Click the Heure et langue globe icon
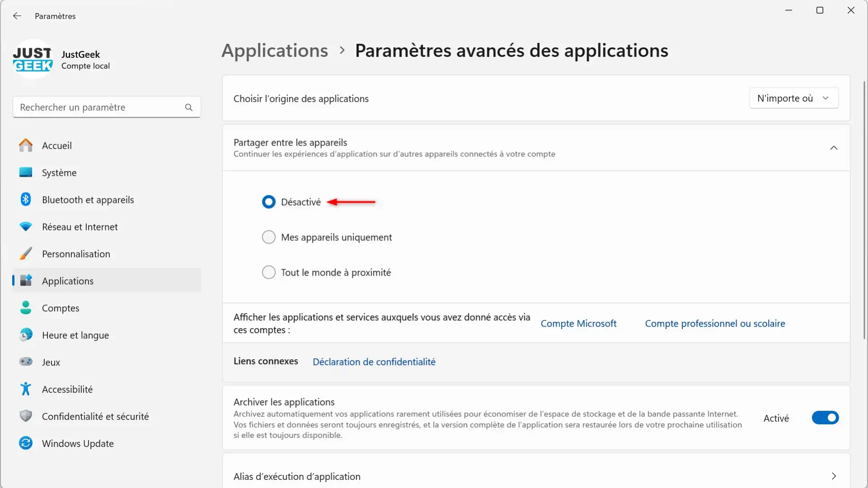 26,335
